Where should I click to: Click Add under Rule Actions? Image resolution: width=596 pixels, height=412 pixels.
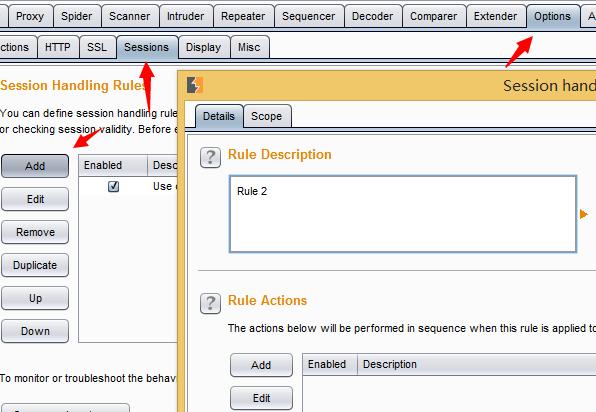click(262, 365)
